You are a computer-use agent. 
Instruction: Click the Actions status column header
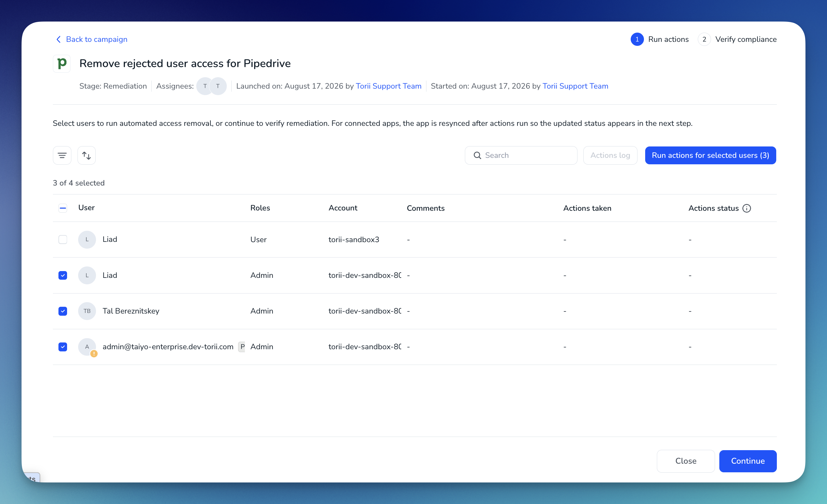click(713, 208)
